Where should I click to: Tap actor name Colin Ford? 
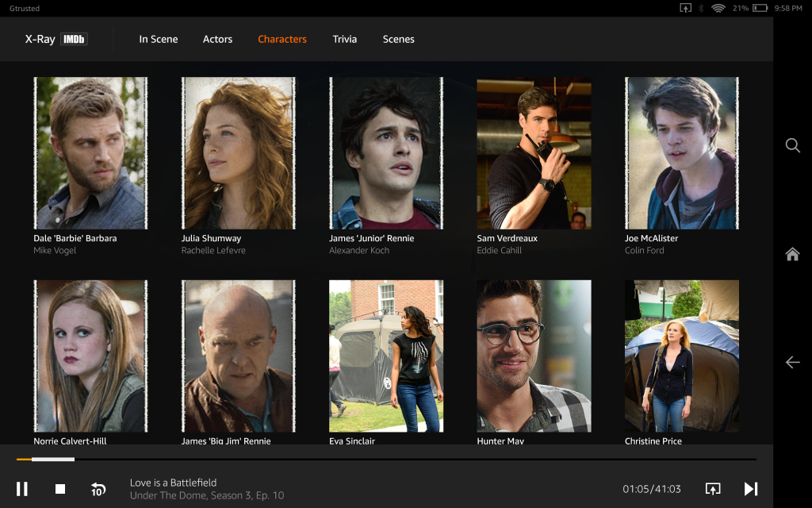[x=644, y=250]
